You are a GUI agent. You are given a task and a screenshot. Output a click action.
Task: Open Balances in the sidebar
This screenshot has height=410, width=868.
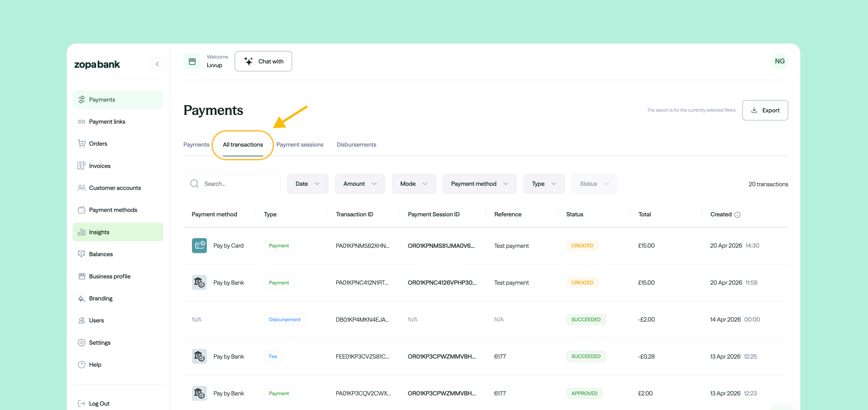click(x=118, y=254)
